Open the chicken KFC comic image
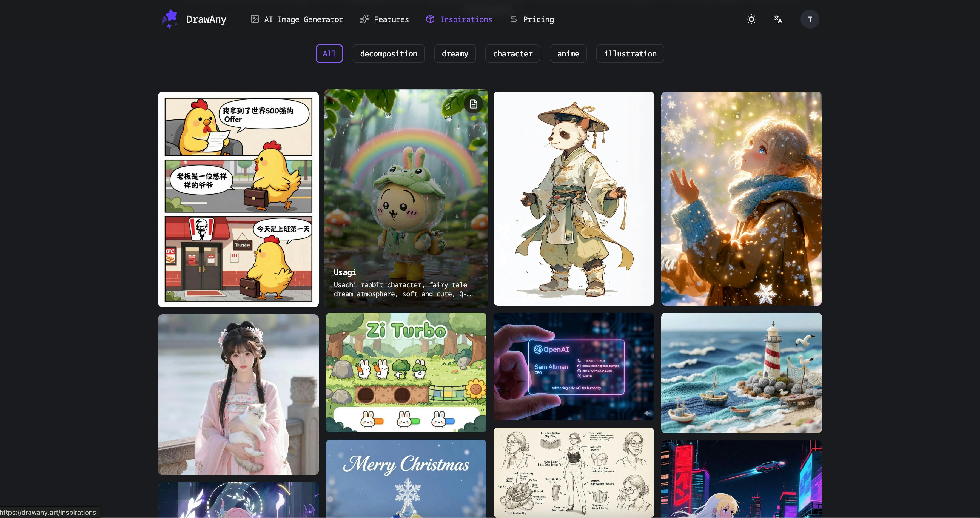This screenshot has width=980, height=518. point(238,199)
